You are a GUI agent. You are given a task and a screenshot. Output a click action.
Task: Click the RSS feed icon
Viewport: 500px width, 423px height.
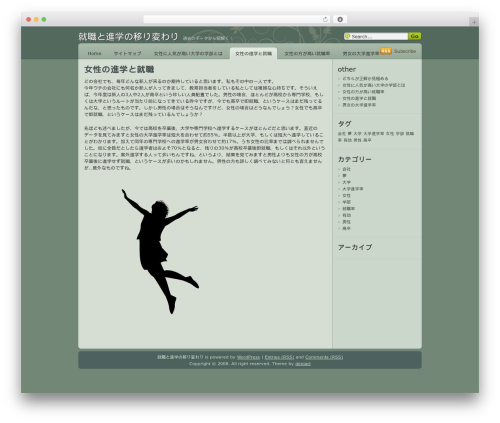pos(386,51)
